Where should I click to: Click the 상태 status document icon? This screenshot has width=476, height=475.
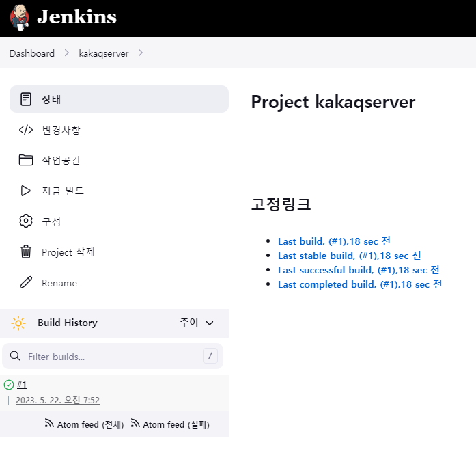coord(26,99)
